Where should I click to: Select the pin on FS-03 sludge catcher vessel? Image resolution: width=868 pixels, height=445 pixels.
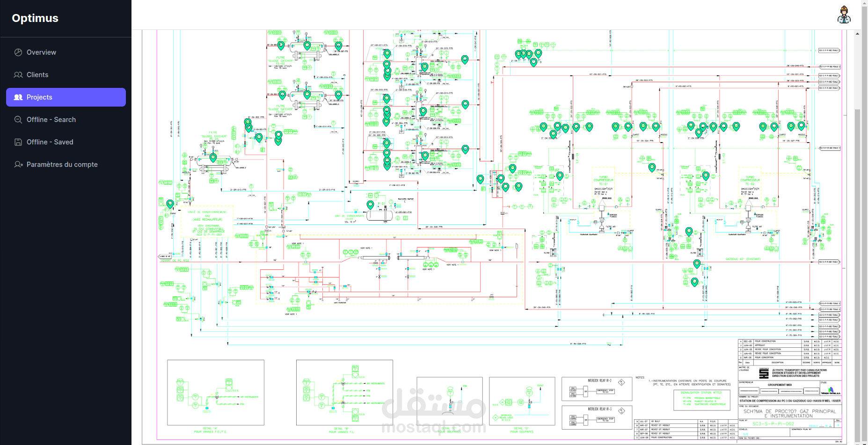(213, 158)
